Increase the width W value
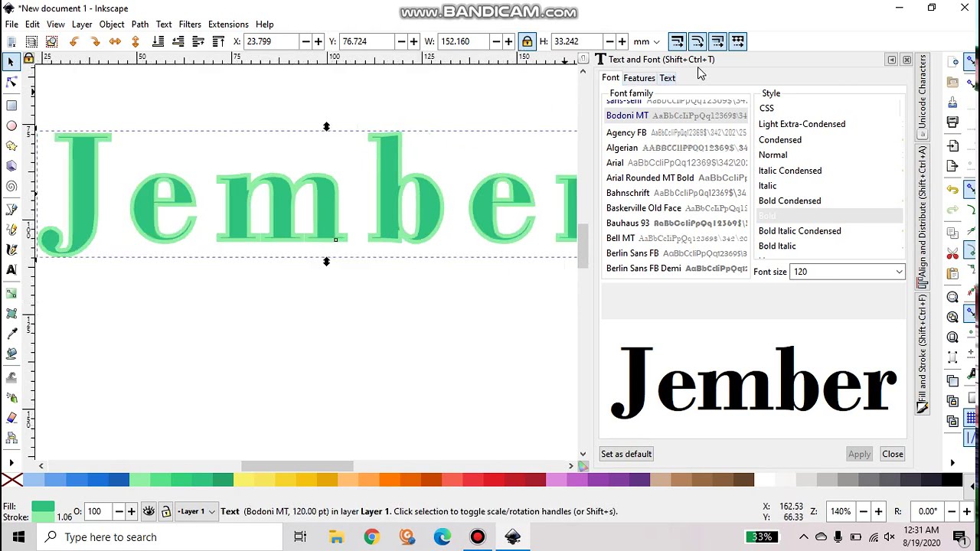Viewport: 980px width, 551px height. [508, 41]
